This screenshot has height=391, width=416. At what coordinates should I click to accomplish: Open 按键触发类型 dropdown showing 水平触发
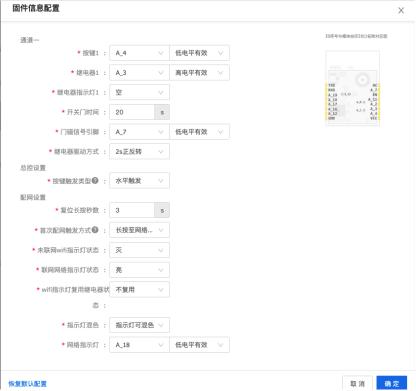click(x=139, y=181)
